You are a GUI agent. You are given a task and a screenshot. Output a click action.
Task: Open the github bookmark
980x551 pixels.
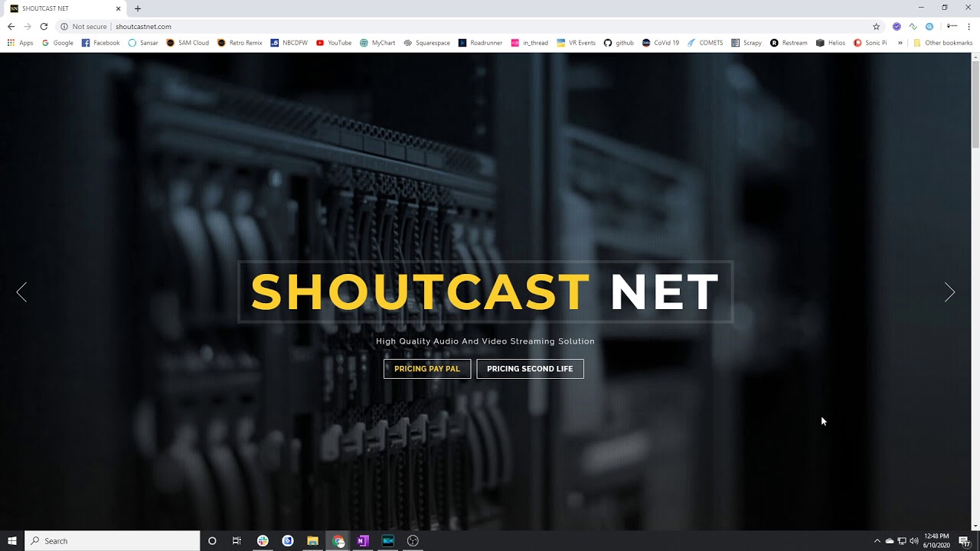tap(619, 43)
